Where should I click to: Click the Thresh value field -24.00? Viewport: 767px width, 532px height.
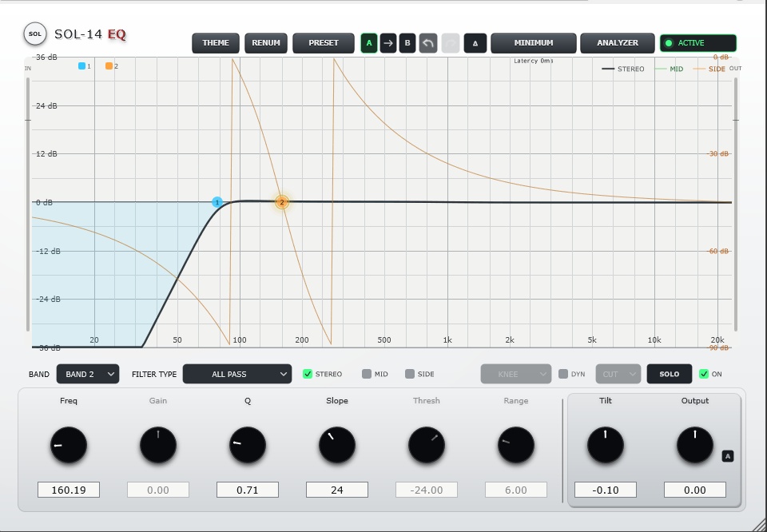(x=427, y=490)
